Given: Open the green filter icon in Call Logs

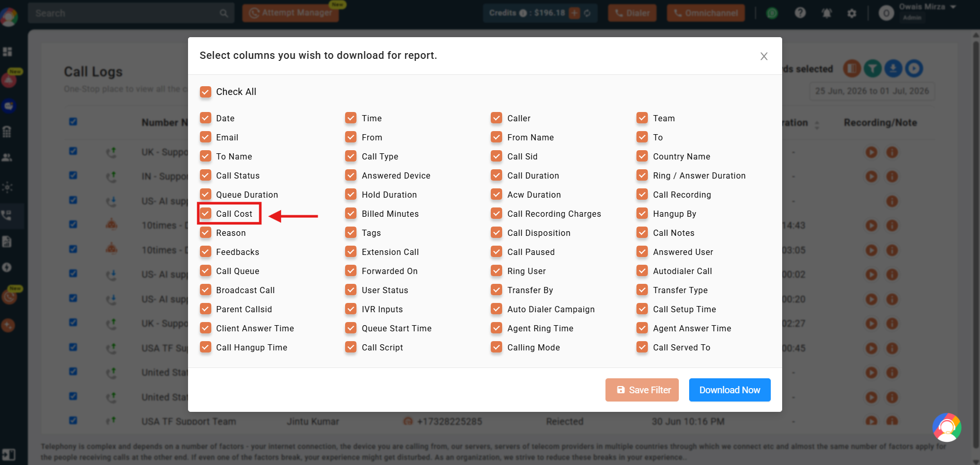Looking at the screenshot, I should (873, 68).
